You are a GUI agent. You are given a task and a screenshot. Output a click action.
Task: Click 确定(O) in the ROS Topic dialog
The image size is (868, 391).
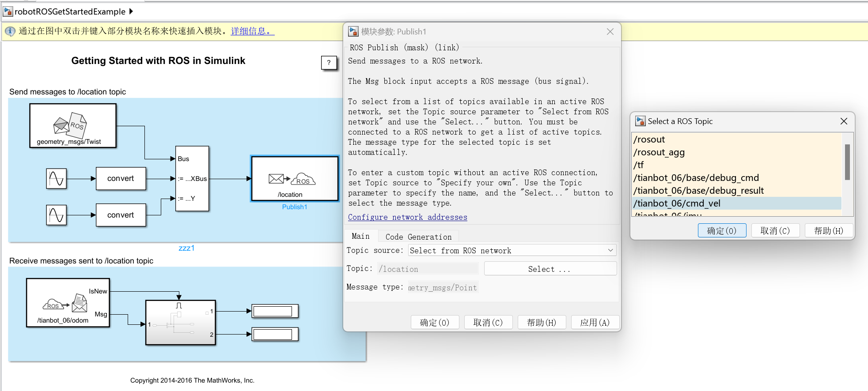722,230
